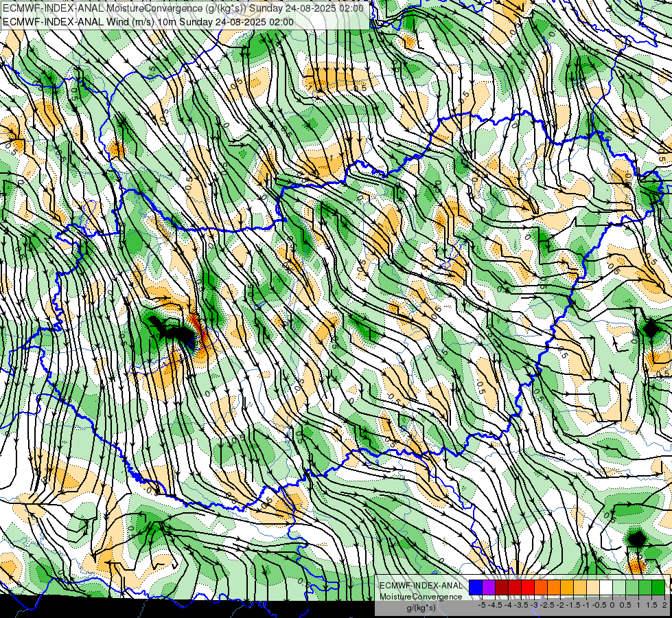
Task: Click the -5 tick label on the legend scale
Action: (x=482, y=605)
